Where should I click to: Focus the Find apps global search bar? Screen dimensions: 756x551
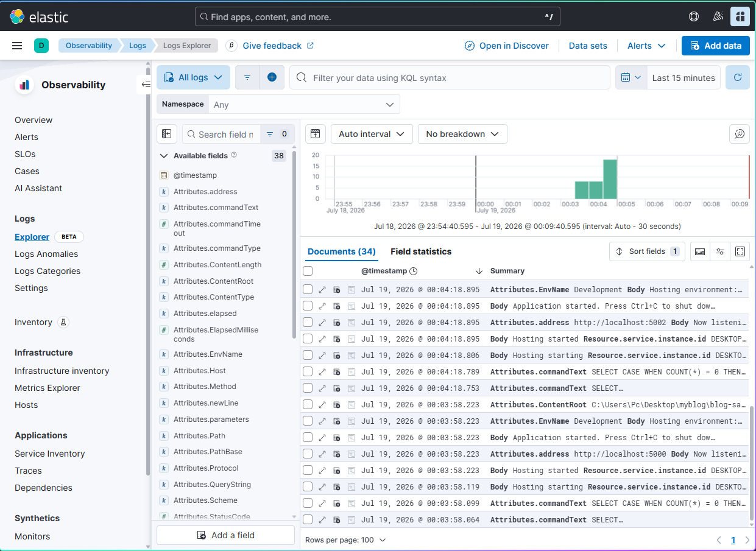tap(378, 16)
